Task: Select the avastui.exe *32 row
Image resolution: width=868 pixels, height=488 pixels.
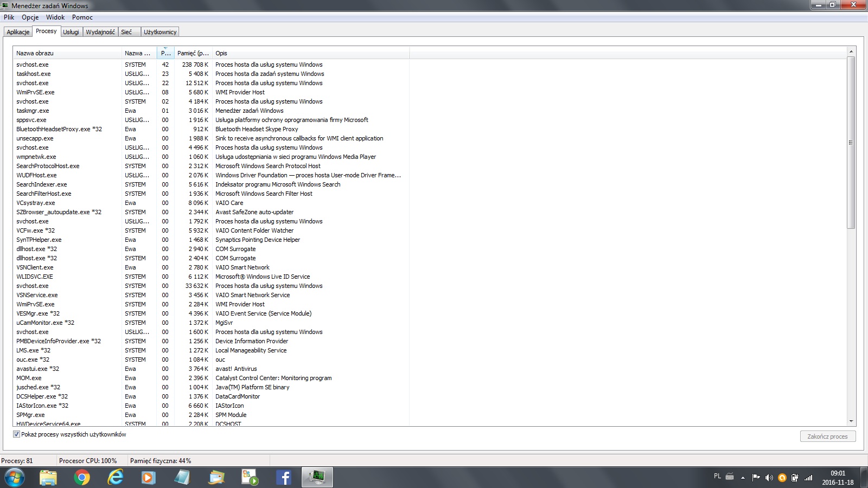Action: [x=211, y=369]
